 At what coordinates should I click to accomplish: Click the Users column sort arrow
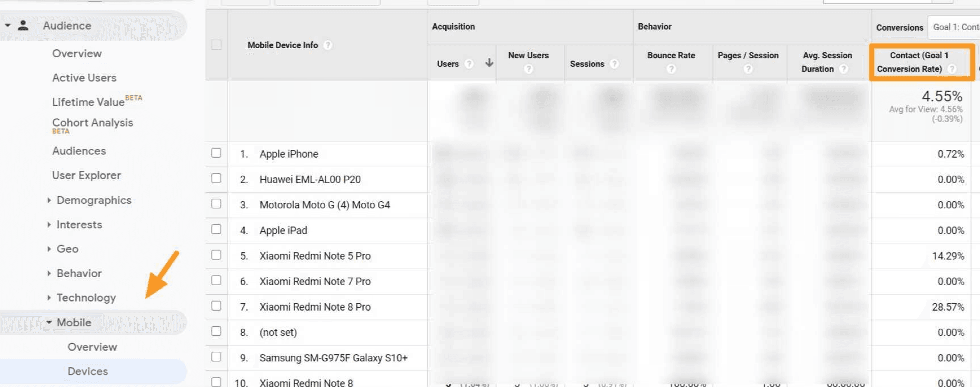[489, 63]
